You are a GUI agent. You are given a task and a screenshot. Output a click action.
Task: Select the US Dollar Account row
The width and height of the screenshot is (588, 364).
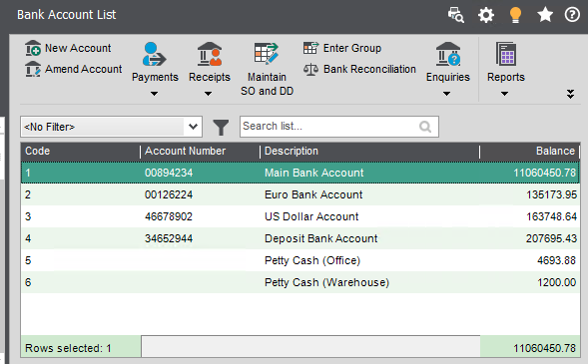pos(300,216)
